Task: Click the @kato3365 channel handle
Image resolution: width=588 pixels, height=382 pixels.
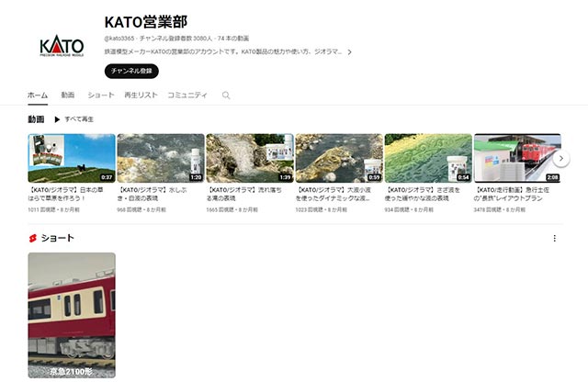Action: click(119, 39)
